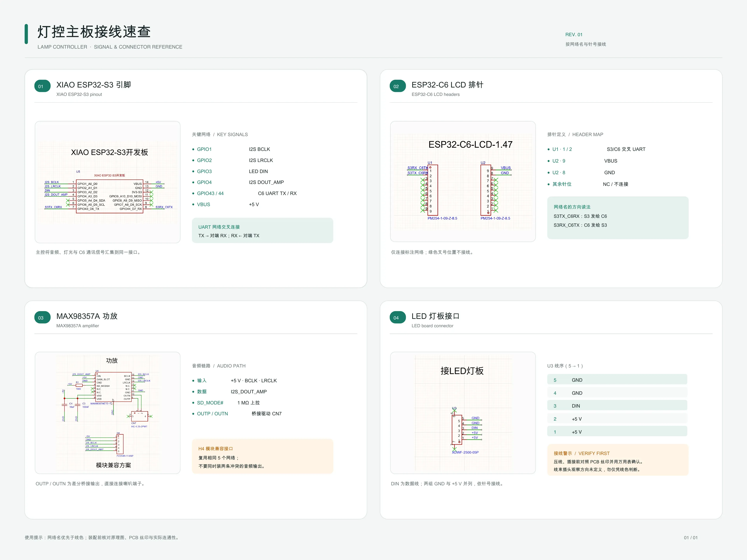Select the "GPIO3" entry in key signals
This screenshot has width=747, height=560.
204,171
